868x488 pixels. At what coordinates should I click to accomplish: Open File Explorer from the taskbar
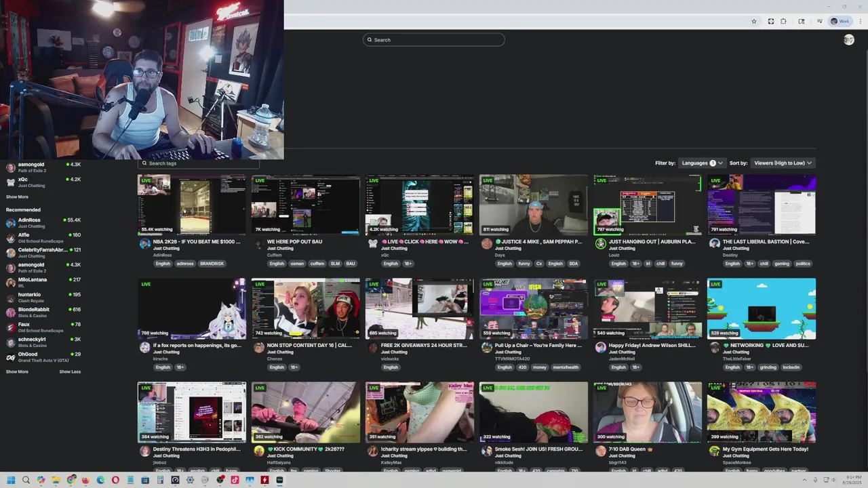pyautogui.click(x=56, y=480)
